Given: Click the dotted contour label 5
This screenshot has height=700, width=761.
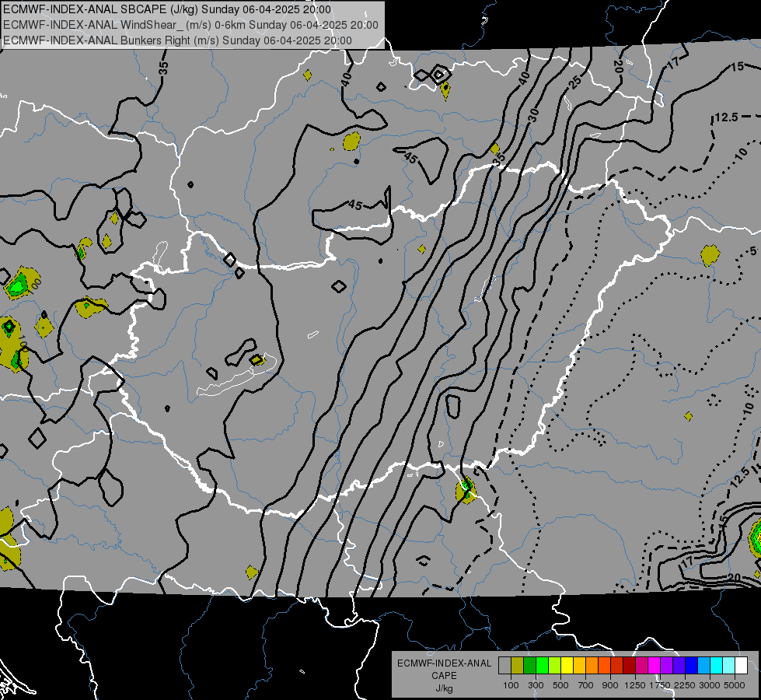Looking at the screenshot, I should (x=753, y=251).
